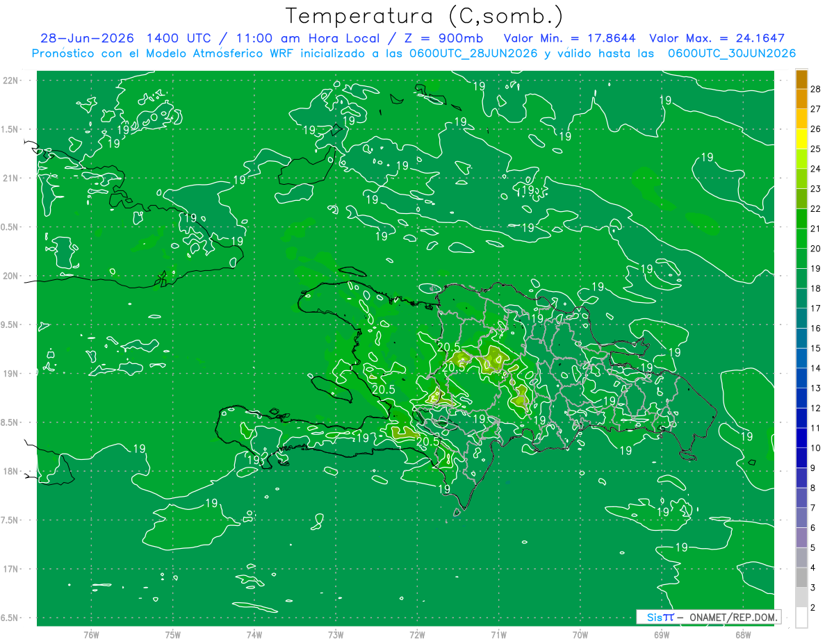Click the '75W' longitude axis label
834x644 pixels.
click(x=173, y=635)
